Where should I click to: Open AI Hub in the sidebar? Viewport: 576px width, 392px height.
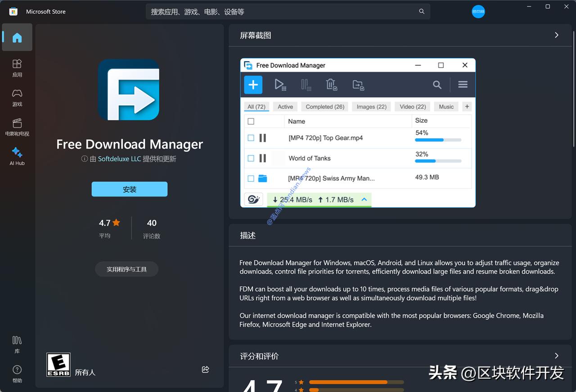click(17, 156)
